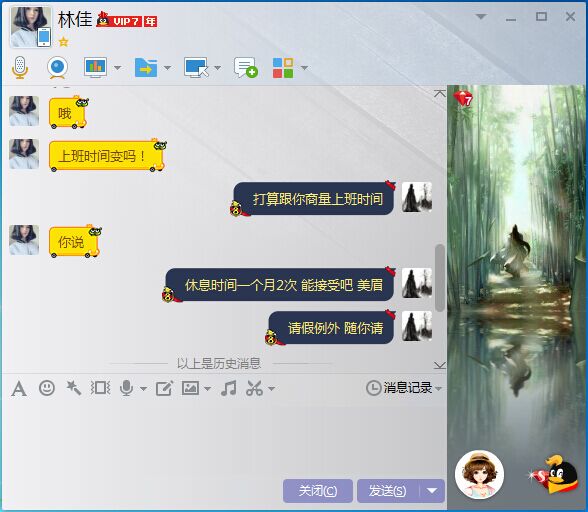Click the send file folder icon

pos(146,68)
